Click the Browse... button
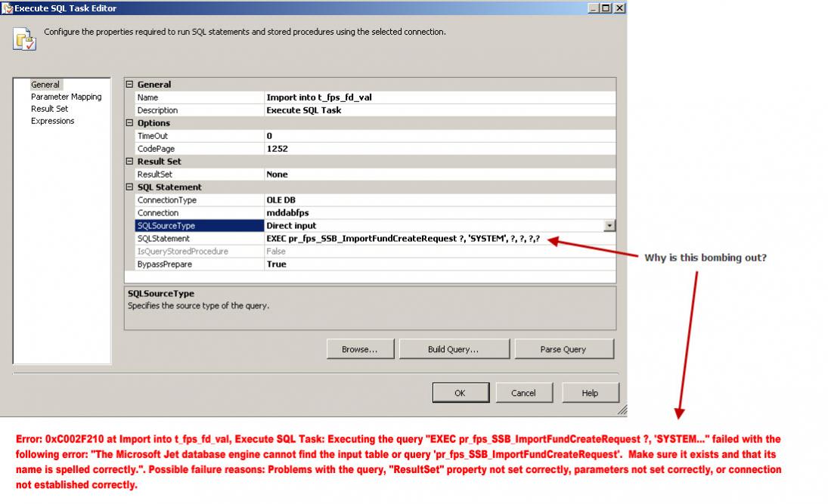This screenshot has height=504, width=828. 360,349
